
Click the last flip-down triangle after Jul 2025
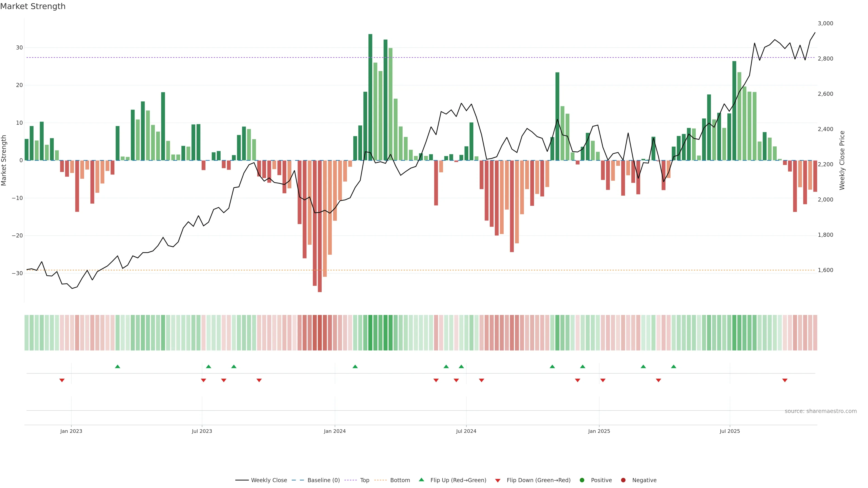click(785, 380)
